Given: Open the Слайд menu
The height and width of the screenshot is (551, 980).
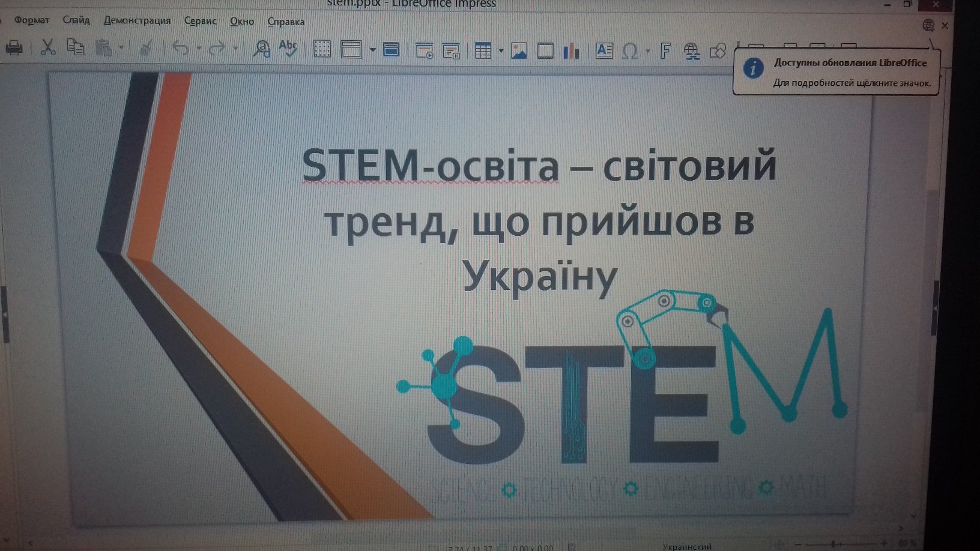Looking at the screenshot, I should (x=76, y=20).
